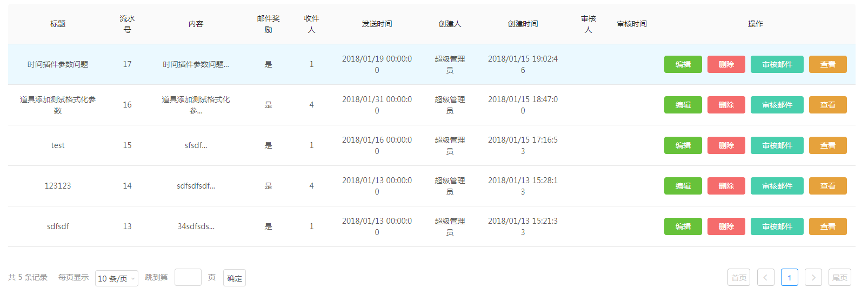
Task: Edit the sdfsdf mail entry
Action: coord(683,226)
